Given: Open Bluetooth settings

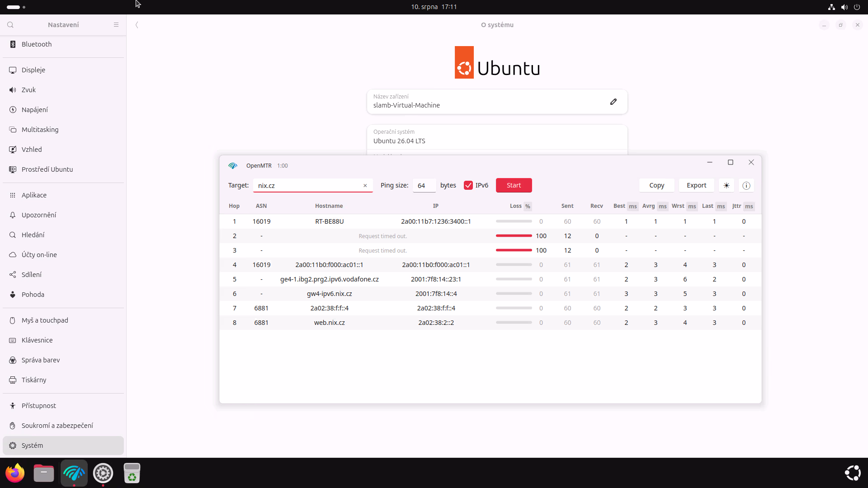Looking at the screenshot, I should tap(63, 44).
